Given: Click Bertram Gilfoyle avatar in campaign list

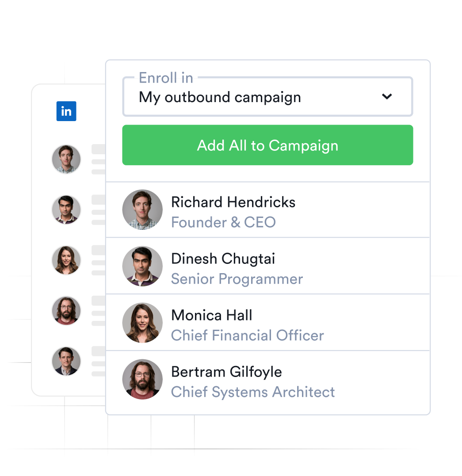Looking at the screenshot, I should [142, 379].
